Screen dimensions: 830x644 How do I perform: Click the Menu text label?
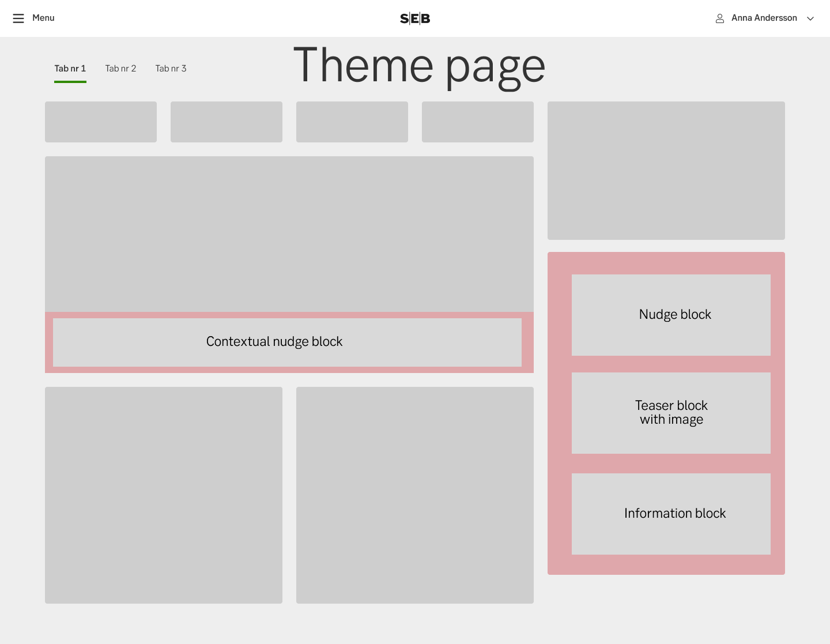[43, 18]
